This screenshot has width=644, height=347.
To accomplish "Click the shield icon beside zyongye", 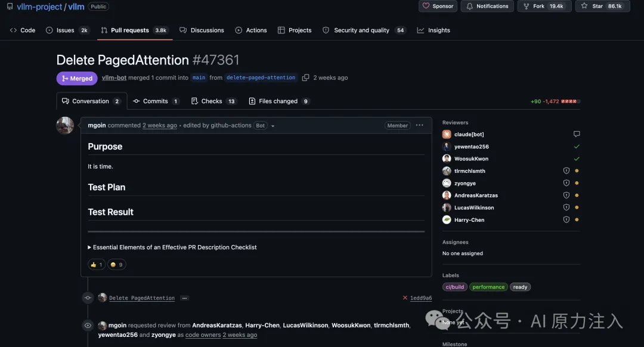I will point(566,183).
